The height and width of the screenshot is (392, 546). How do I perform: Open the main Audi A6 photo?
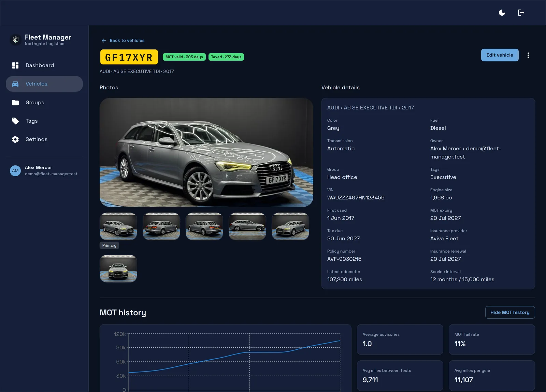pos(206,152)
